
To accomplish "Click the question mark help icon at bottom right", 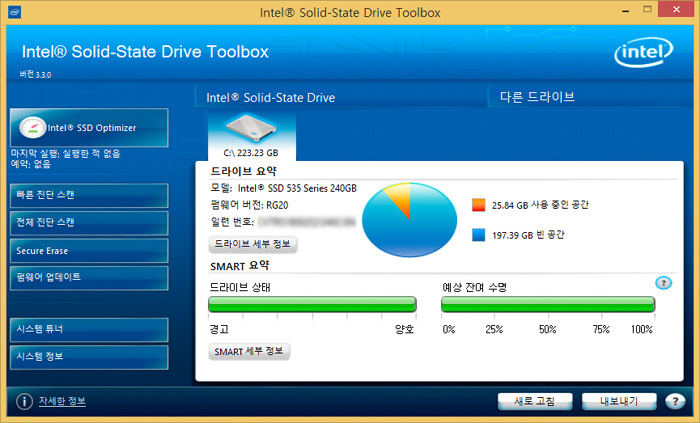I will [x=675, y=401].
